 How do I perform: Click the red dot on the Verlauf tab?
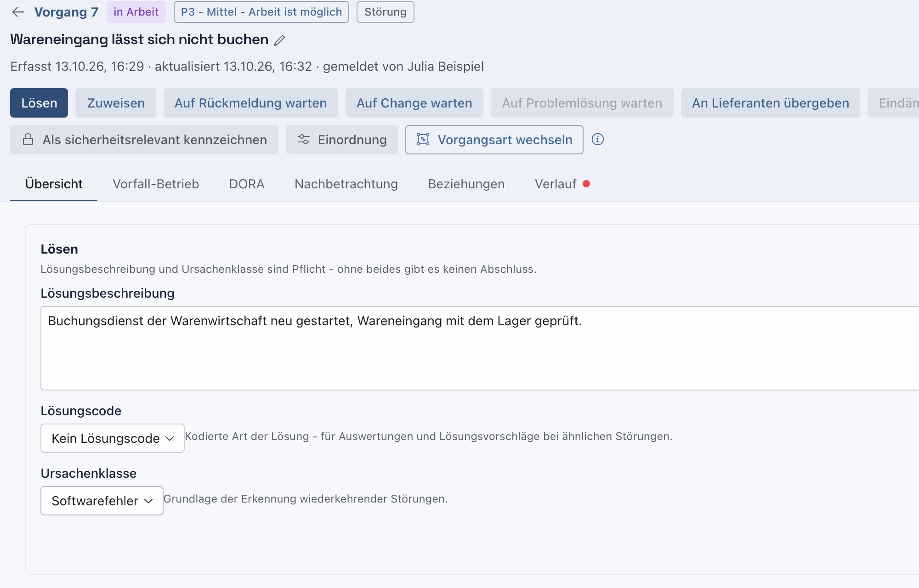[x=586, y=184]
